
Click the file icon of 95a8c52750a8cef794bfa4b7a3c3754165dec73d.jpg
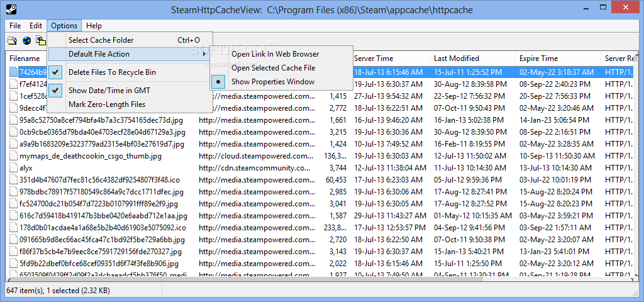[13, 120]
